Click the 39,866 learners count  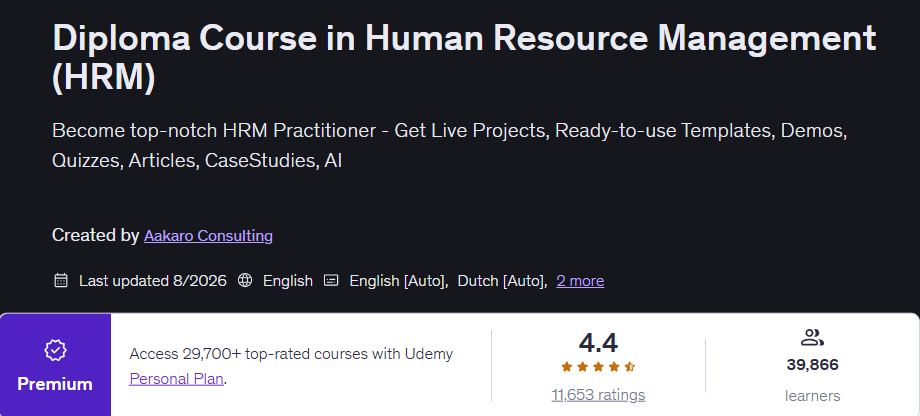point(812,365)
